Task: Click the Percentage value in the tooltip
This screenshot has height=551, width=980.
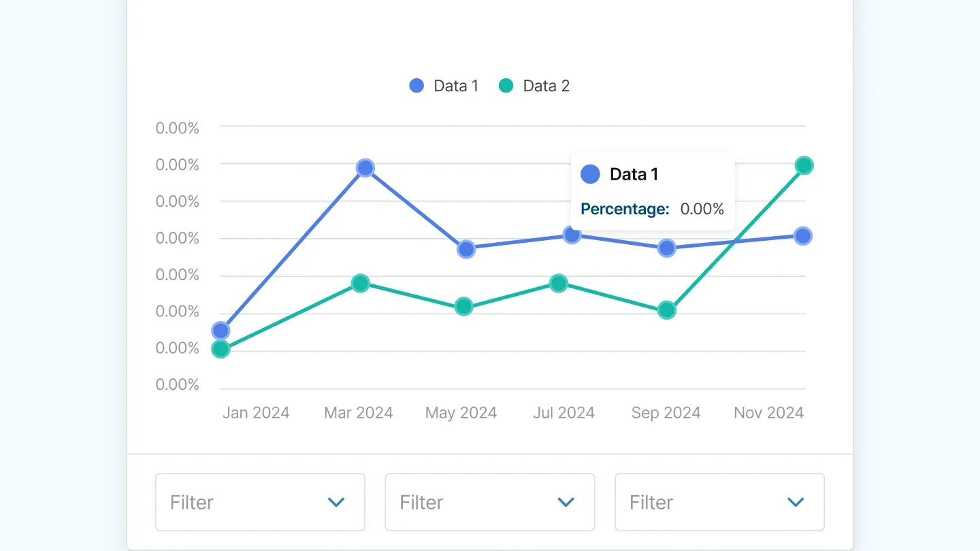Action: (702, 209)
